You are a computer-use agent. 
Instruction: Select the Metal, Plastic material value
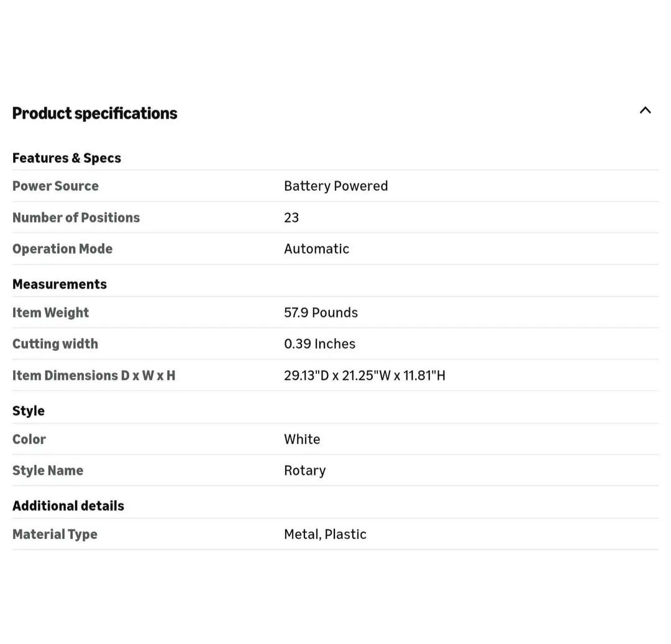coord(325,534)
